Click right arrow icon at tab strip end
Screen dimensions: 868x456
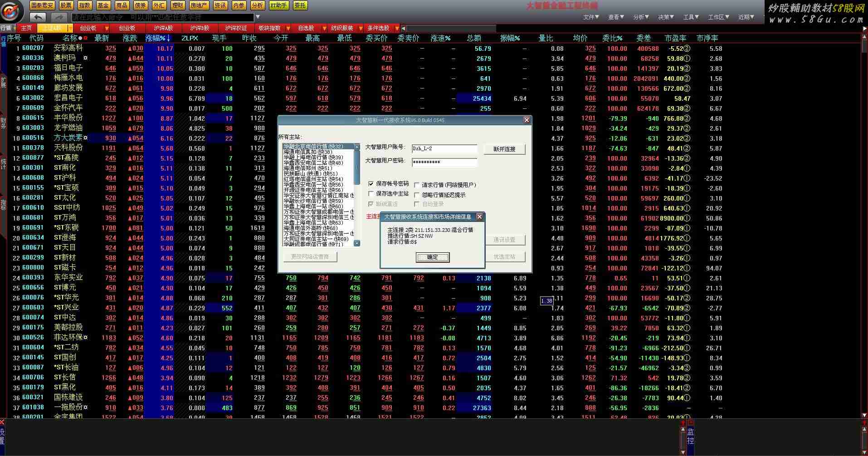point(864,28)
